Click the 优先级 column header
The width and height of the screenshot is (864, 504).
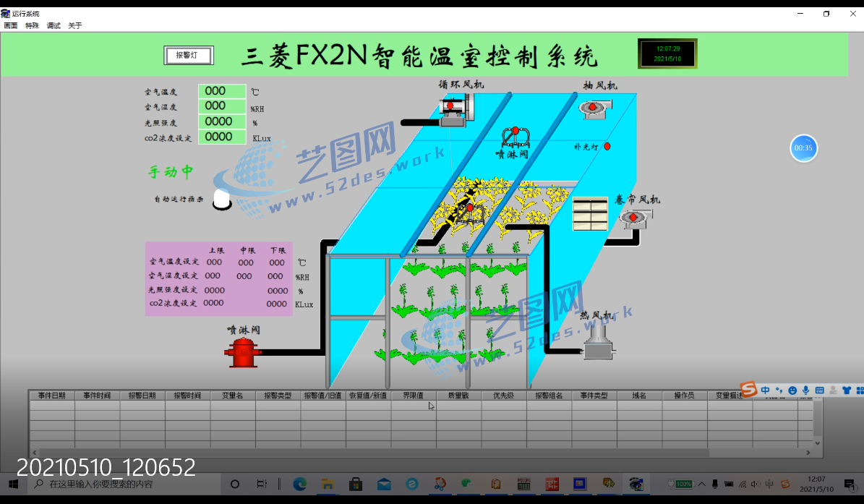(504, 396)
